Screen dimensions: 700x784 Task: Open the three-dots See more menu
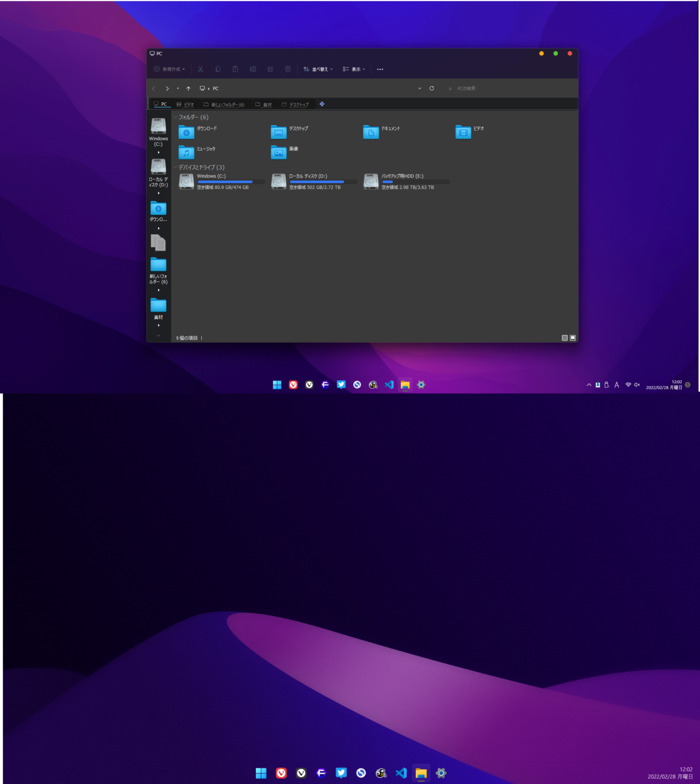pyautogui.click(x=380, y=69)
